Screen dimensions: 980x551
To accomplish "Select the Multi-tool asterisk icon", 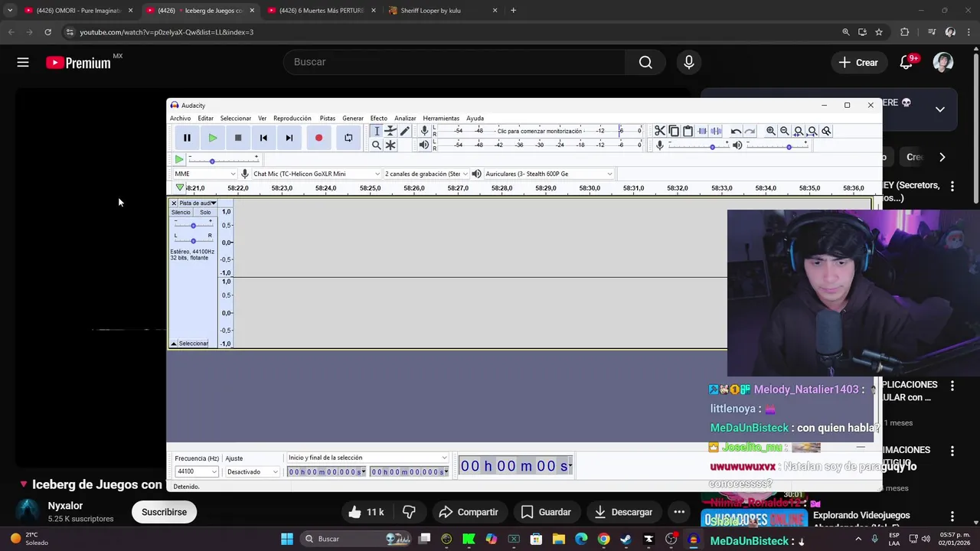I will tap(390, 145).
